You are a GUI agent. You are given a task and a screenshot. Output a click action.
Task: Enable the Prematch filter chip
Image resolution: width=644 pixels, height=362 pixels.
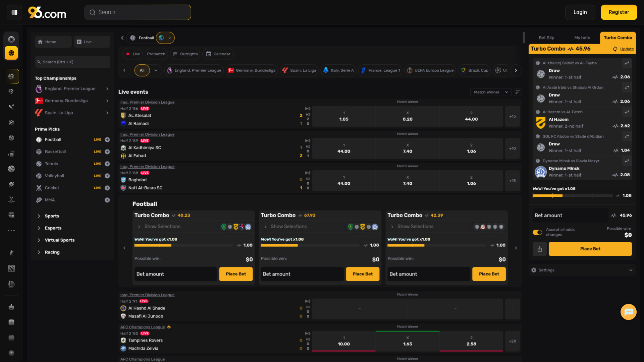pos(156,54)
